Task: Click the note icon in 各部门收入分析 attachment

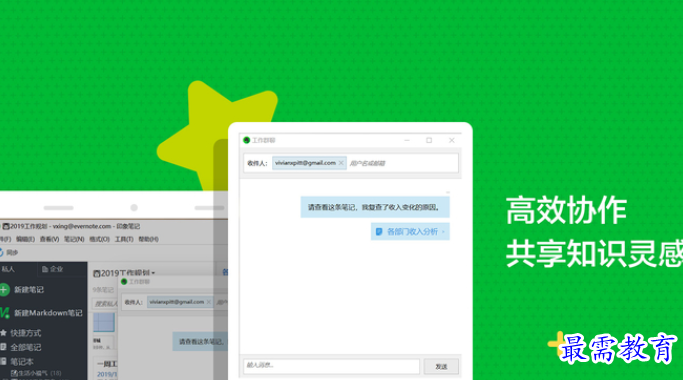Action: pos(379,231)
